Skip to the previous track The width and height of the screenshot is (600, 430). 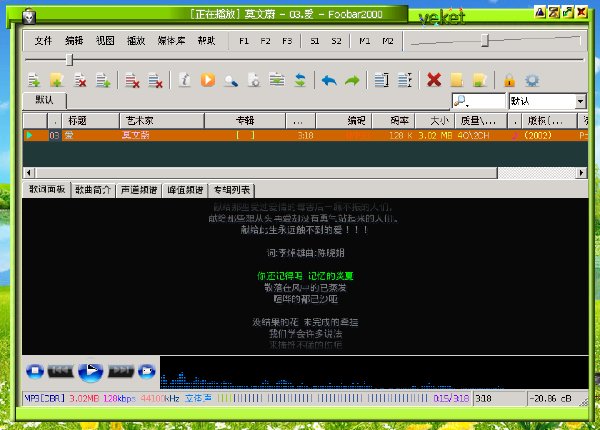(x=61, y=370)
